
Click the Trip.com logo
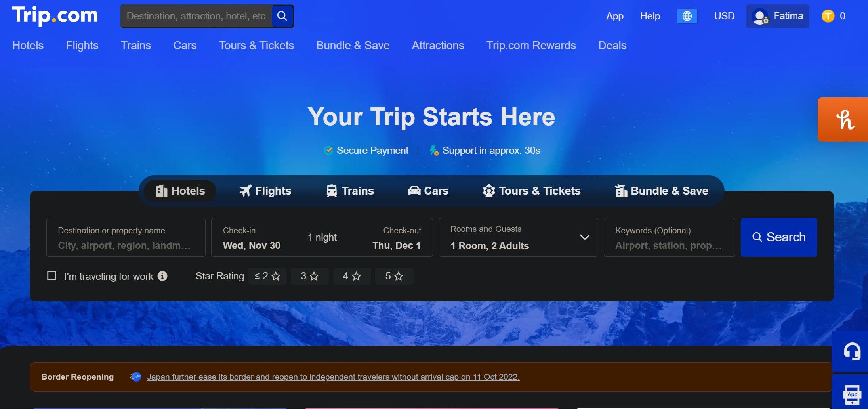55,16
